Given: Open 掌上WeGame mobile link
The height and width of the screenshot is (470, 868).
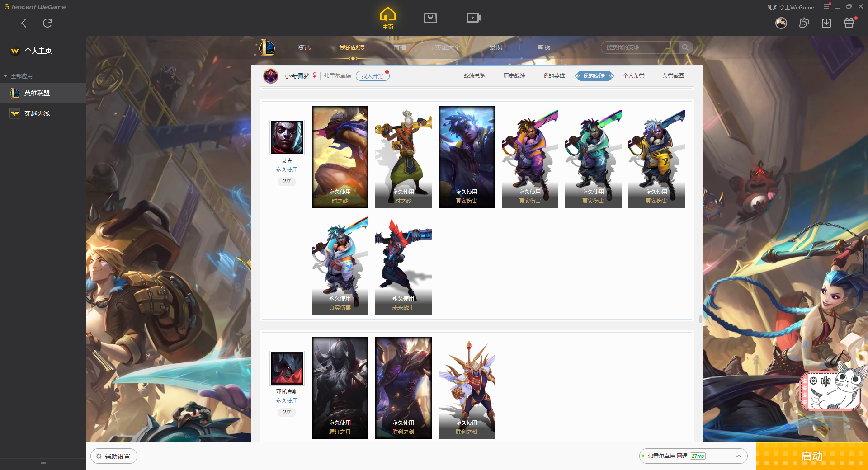Looking at the screenshot, I should (791, 7).
